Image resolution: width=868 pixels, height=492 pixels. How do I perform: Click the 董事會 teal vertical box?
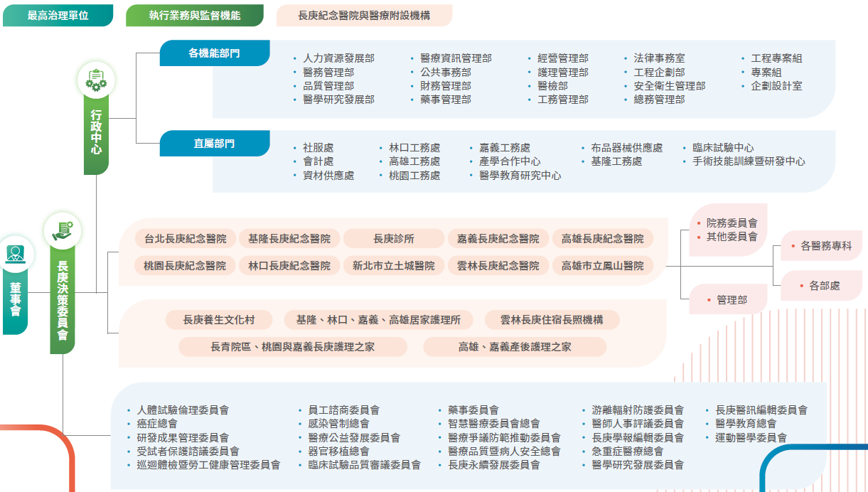coord(16,303)
